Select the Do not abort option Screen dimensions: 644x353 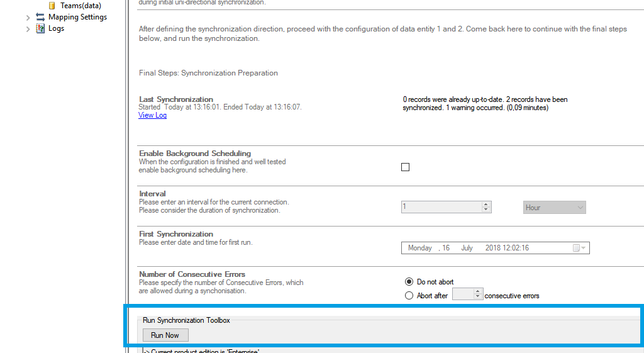[x=409, y=282]
